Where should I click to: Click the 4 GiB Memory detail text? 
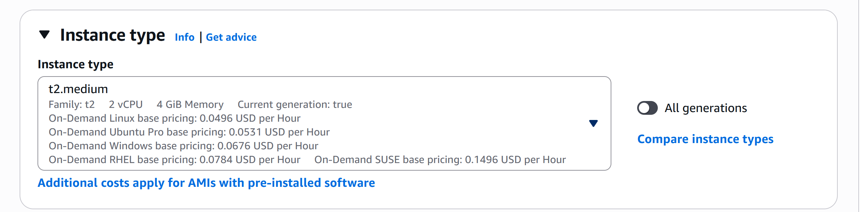click(190, 104)
